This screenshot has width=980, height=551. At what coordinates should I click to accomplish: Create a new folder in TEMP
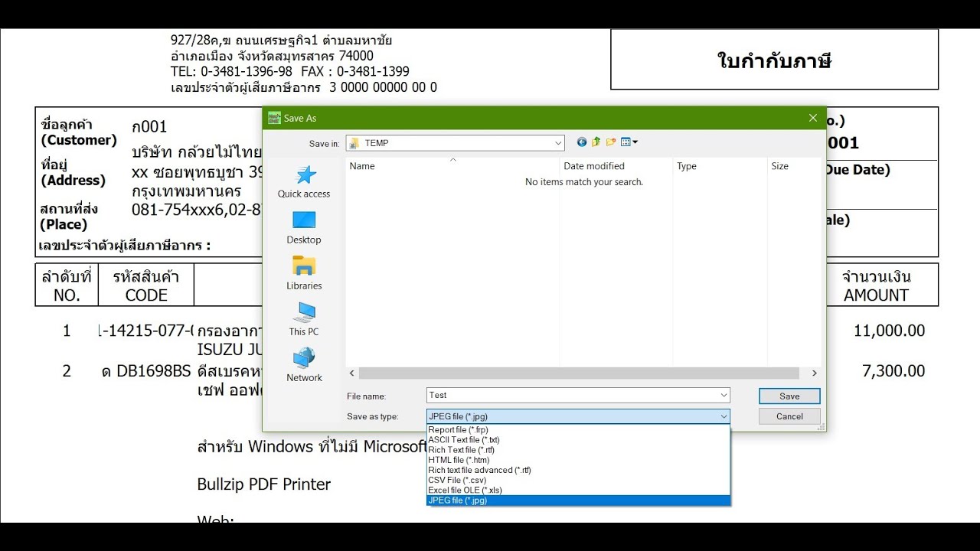click(611, 142)
